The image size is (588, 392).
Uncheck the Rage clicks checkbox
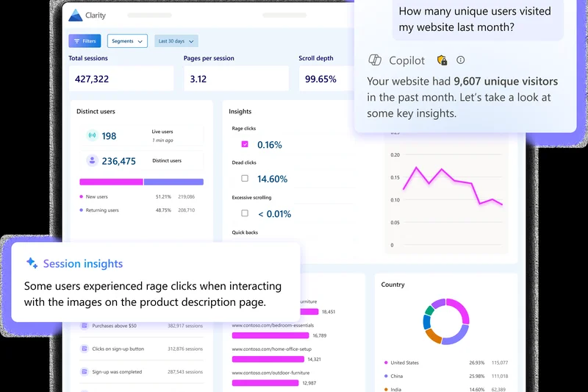pyautogui.click(x=245, y=144)
